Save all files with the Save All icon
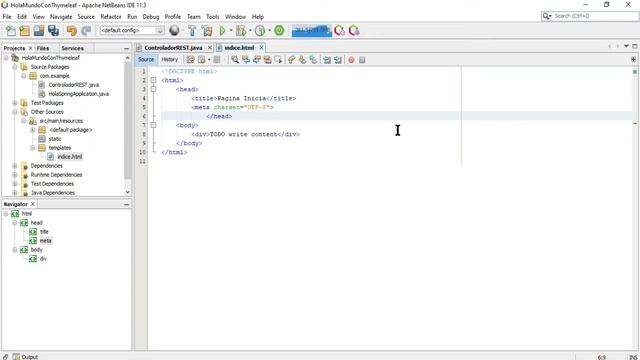Viewport: 640px width, 360px height. [53, 31]
